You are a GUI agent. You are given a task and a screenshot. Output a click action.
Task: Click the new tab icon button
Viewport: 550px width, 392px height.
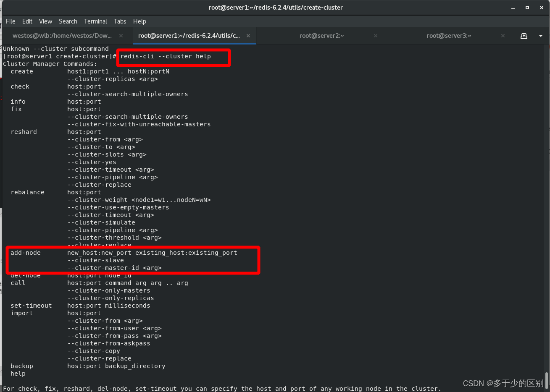[x=524, y=36]
